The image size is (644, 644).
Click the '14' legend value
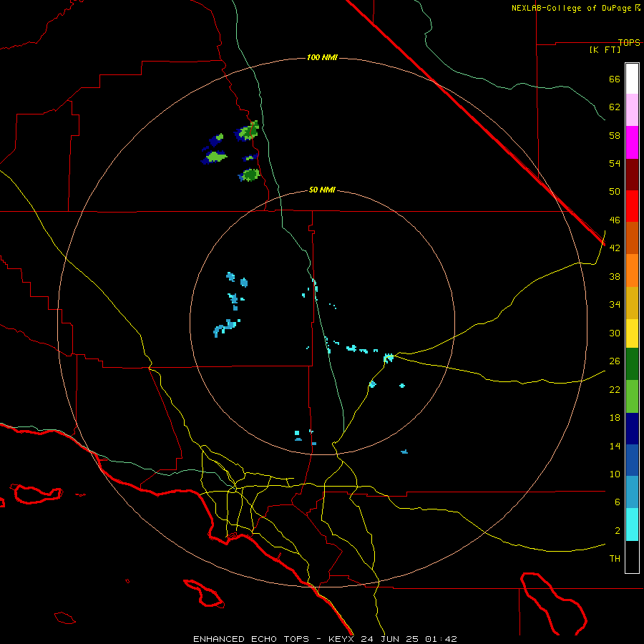tap(615, 446)
